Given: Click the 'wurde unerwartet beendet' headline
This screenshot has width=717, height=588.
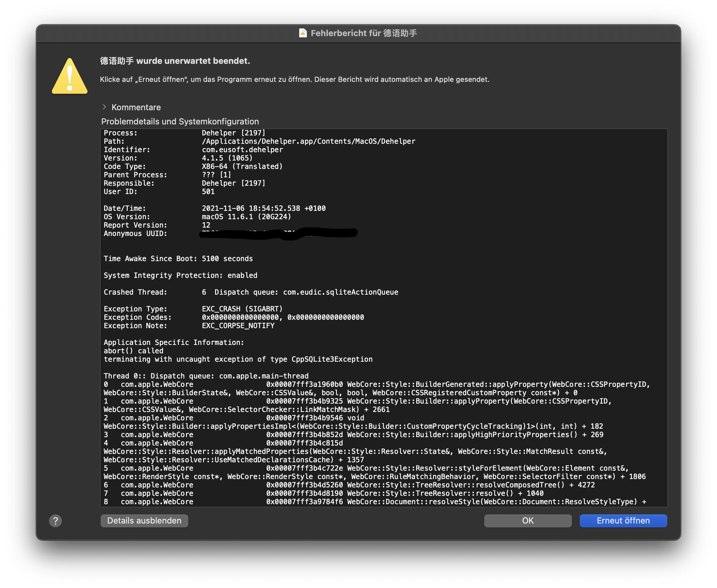Looking at the screenshot, I should click(175, 61).
